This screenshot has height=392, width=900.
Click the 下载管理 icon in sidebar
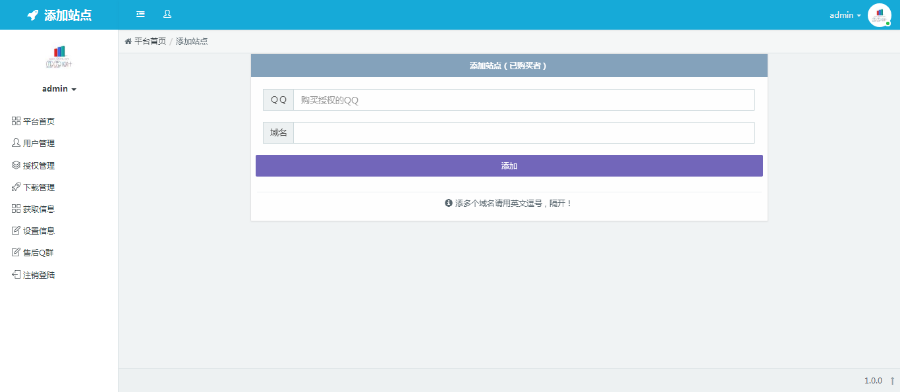click(x=16, y=187)
